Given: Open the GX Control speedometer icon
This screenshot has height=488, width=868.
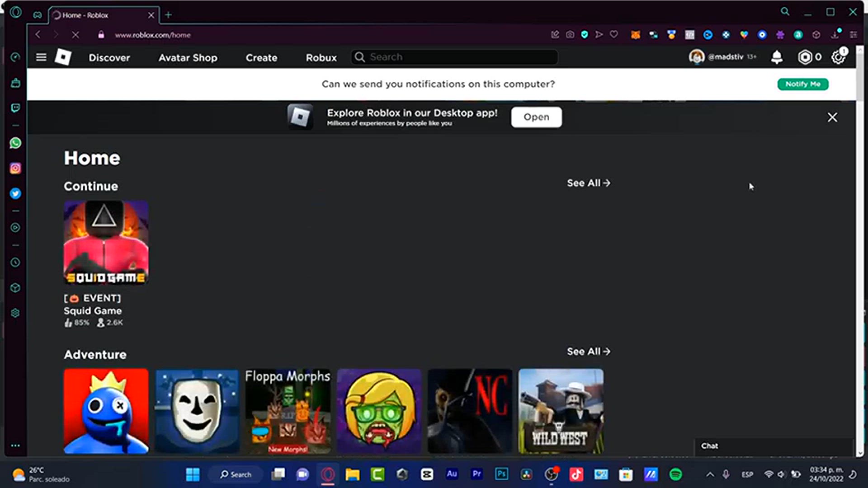Looking at the screenshot, I should (15, 57).
